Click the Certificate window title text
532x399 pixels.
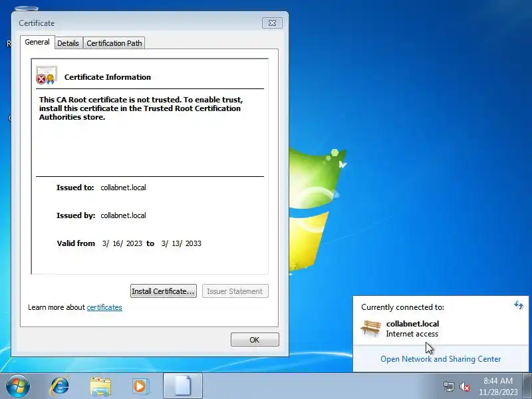[37, 23]
